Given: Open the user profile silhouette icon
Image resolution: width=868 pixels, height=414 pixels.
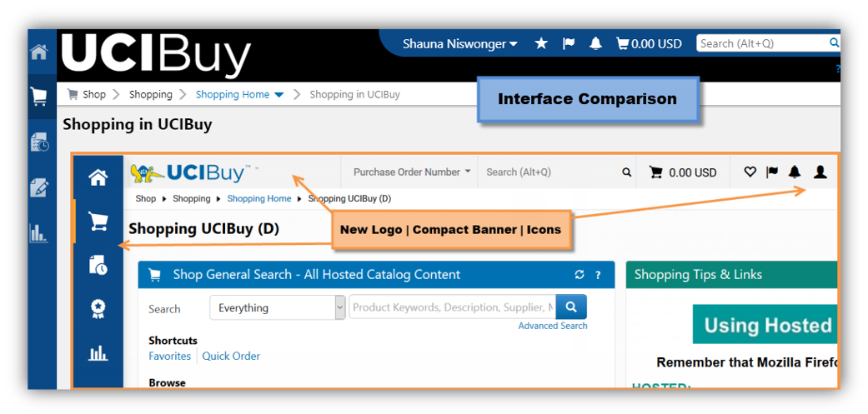Looking at the screenshot, I should [820, 172].
